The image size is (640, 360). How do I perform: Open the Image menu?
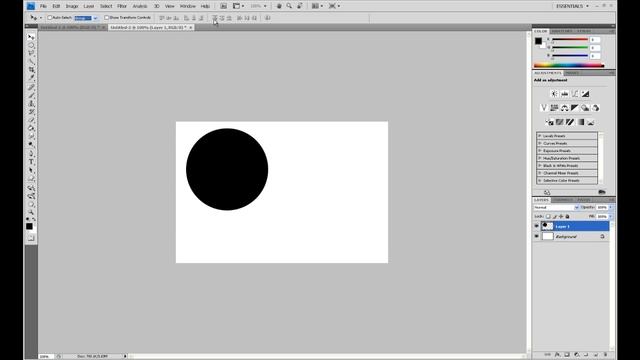(x=72, y=6)
